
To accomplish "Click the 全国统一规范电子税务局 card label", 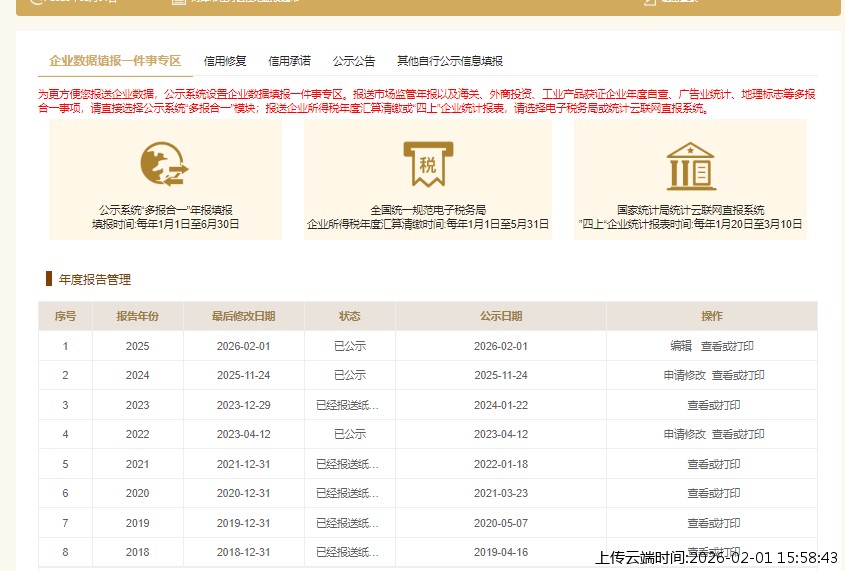I will tap(428, 210).
